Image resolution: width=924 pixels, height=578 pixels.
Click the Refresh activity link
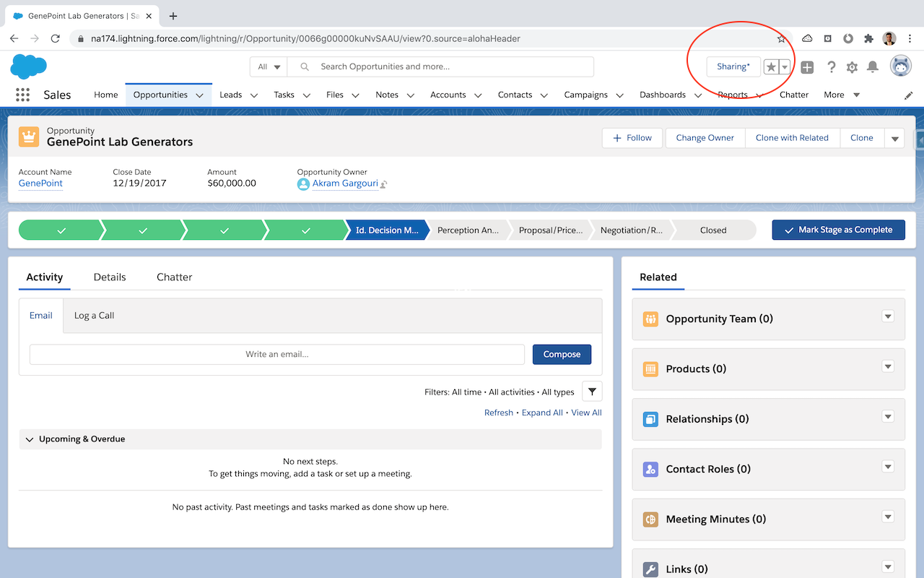[x=499, y=413]
